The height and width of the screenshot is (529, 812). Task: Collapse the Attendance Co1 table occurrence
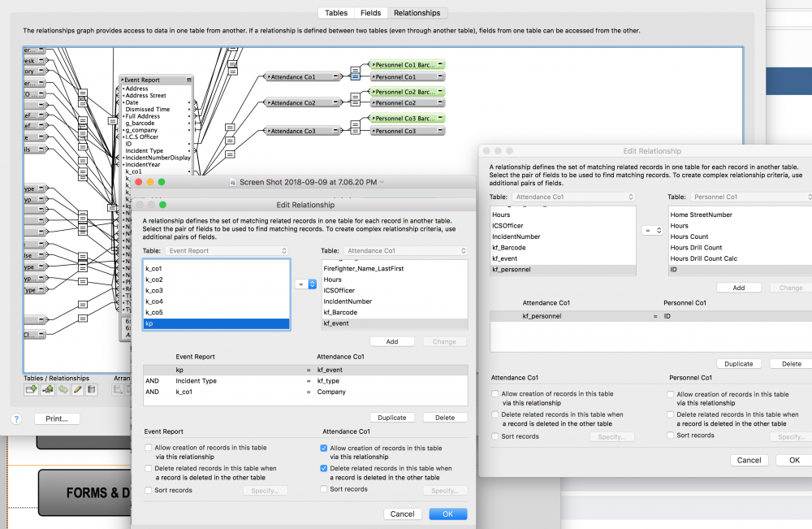point(335,76)
